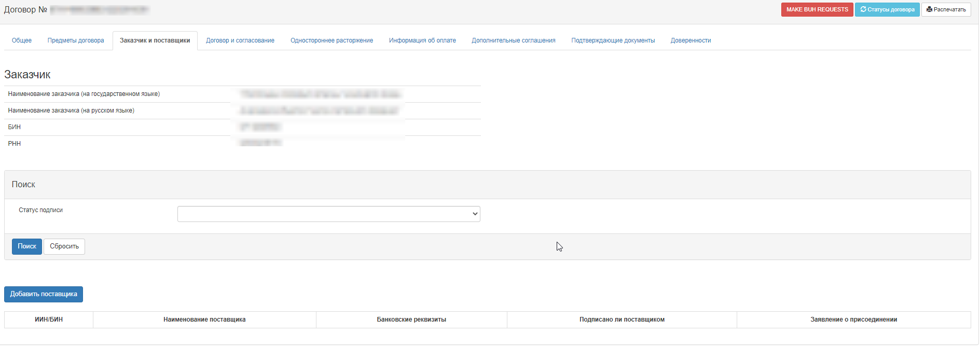Open the Дополнительные соглашения tab

[x=514, y=40]
